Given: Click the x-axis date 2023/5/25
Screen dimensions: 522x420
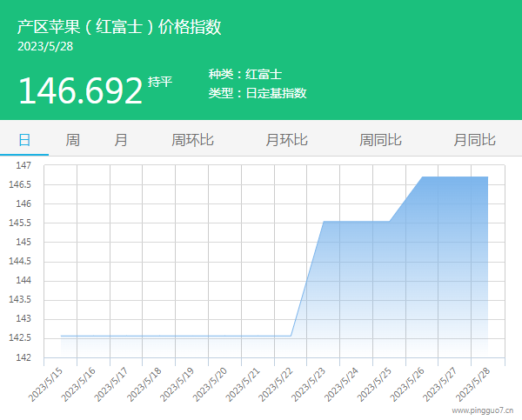Looking at the screenshot, I should [x=374, y=384].
